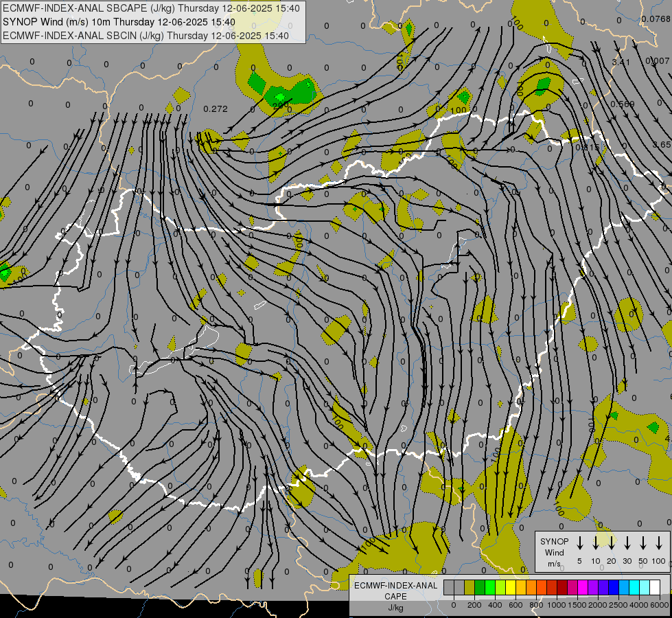Click the SBCIN title line in header box
This screenshot has width=672, height=618.
(146, 36)
